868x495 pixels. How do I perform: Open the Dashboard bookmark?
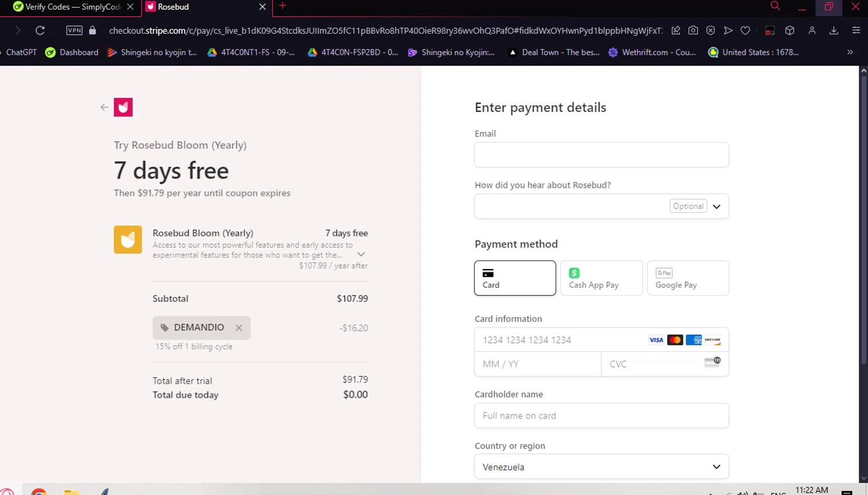tap(72, 52)
